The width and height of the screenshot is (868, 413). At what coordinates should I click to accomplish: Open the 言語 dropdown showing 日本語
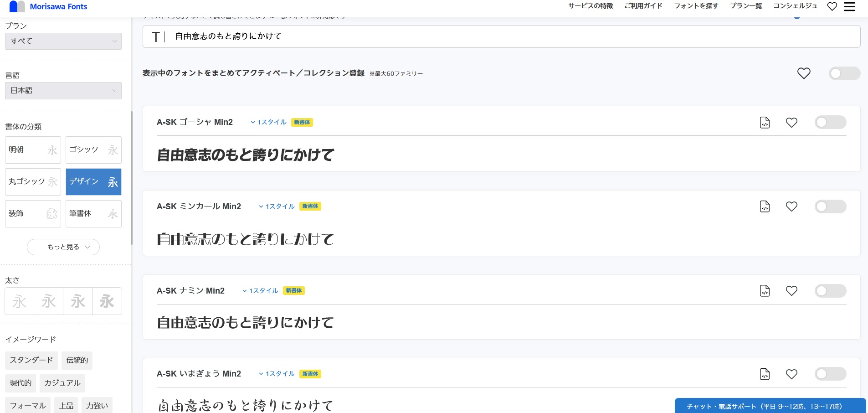click(63, 91)
